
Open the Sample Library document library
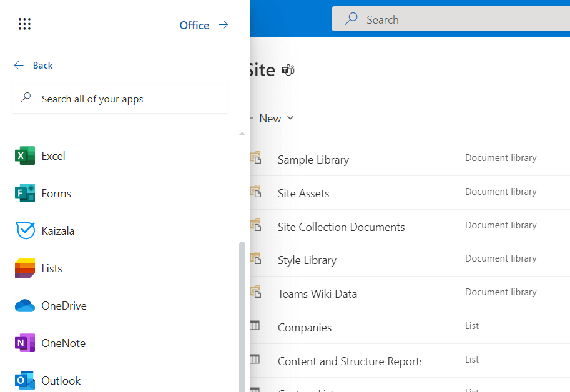click(313, 160)
